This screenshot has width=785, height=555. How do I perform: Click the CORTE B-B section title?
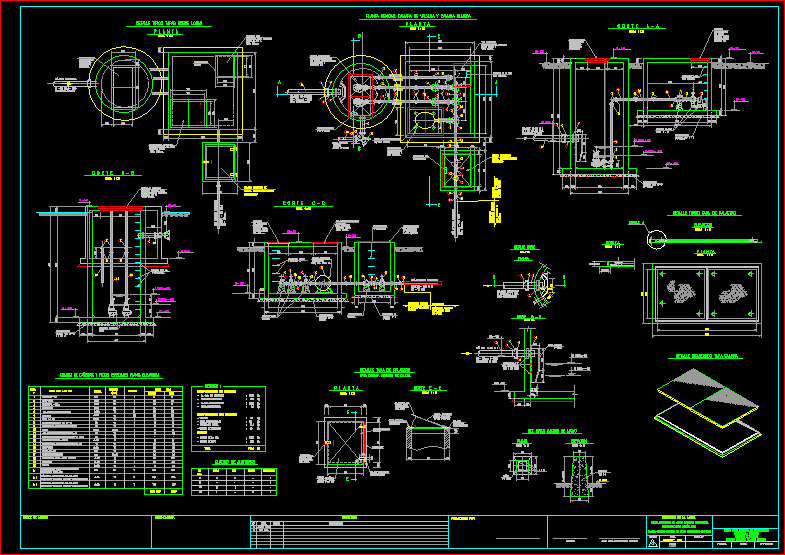112,172
